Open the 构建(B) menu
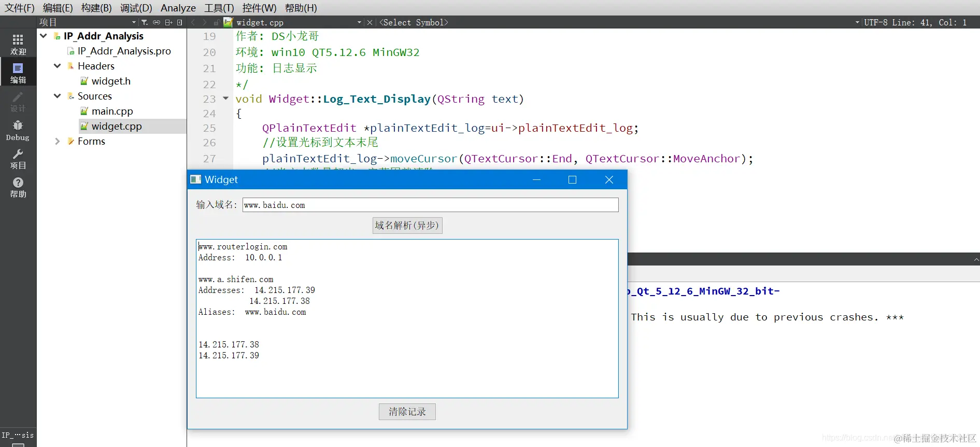 (x=96, y=8)
